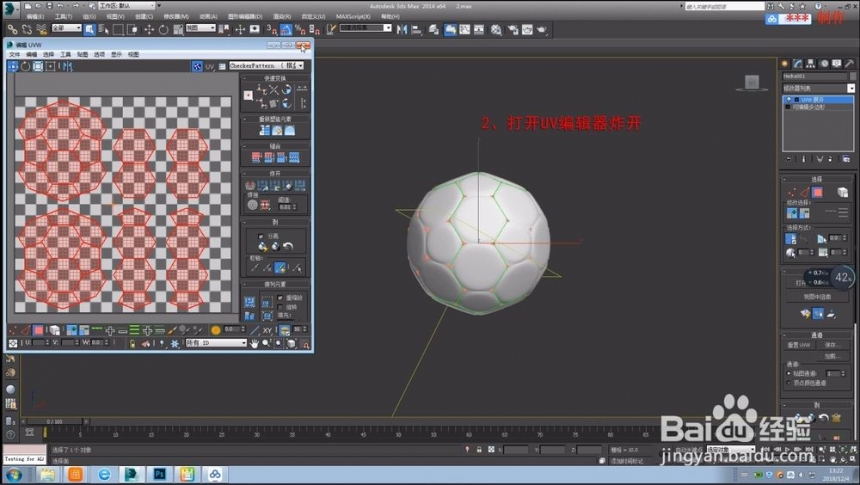860x485 pixels.
Task: Select the Pan hand tool in UVW editor
Action: [254, 343]
